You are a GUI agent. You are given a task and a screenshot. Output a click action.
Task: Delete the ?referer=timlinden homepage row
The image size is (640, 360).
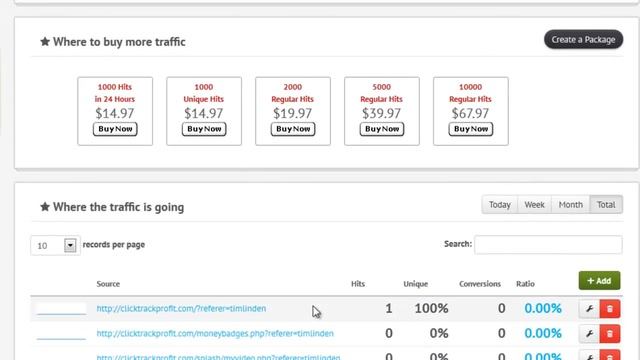610,309
